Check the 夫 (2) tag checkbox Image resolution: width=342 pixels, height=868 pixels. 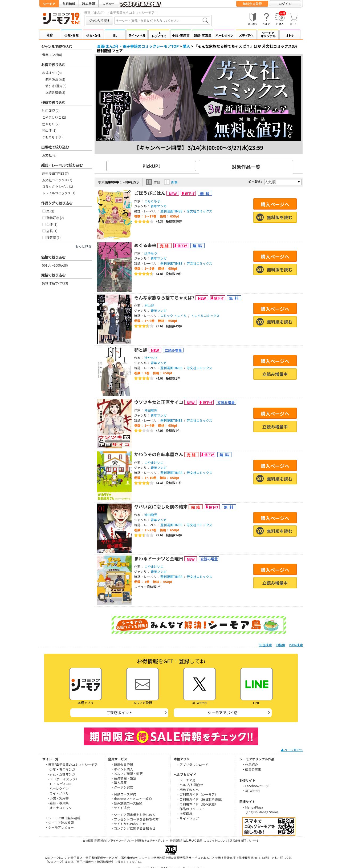(44, 211)
